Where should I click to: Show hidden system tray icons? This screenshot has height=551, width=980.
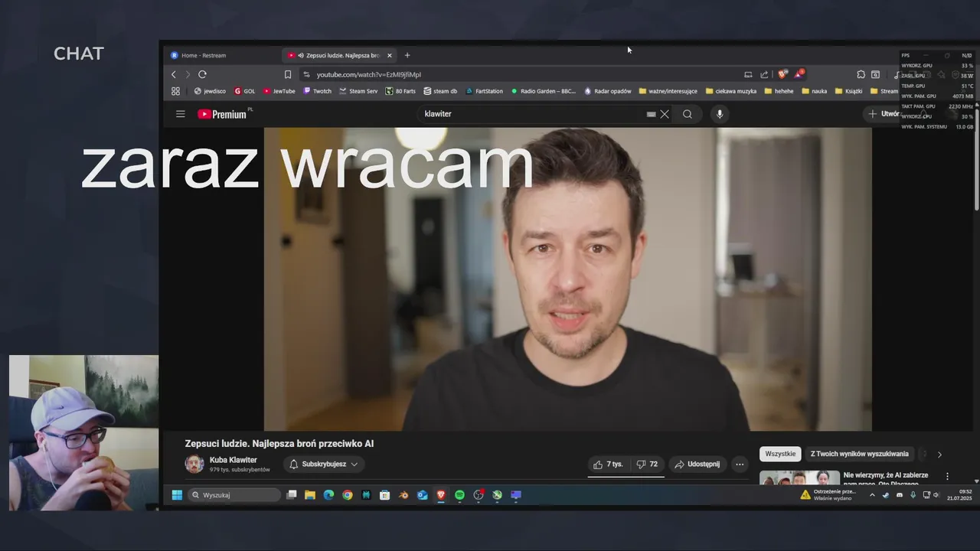click(x=872, y=495)
